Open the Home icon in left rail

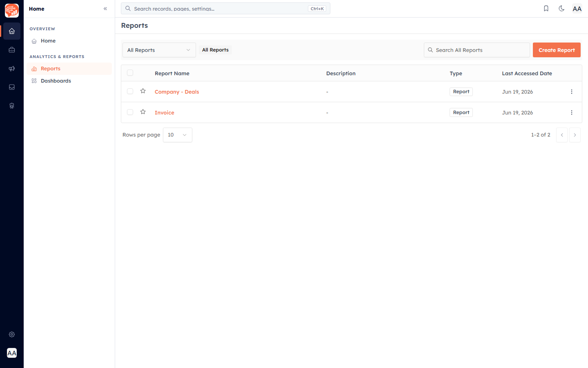[12, 31]
